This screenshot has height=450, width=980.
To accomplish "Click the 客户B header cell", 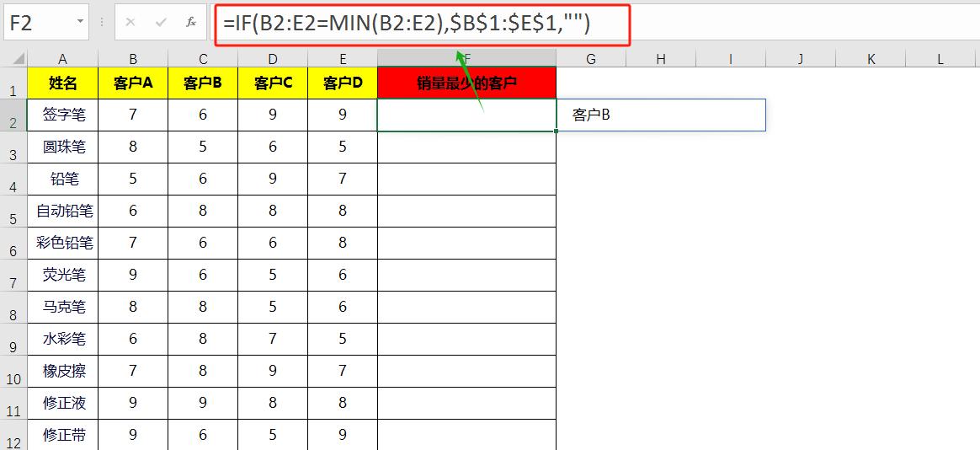I will point(203,83).
